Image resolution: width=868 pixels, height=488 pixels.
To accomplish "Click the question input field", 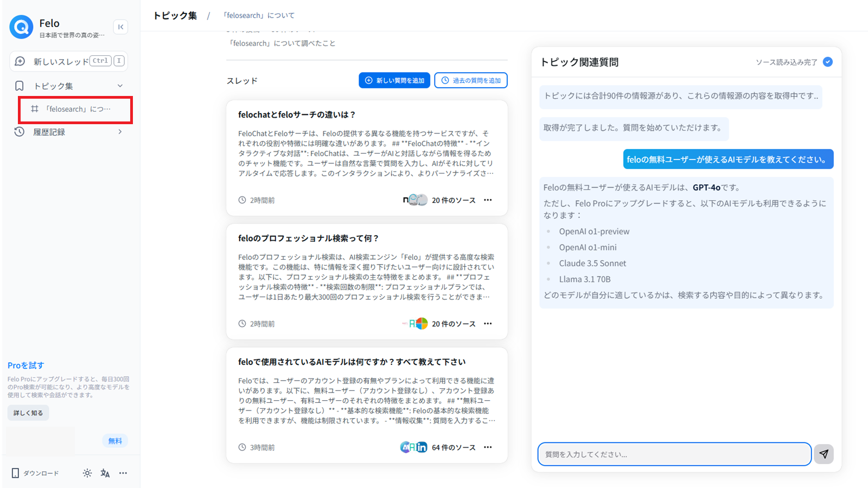I will click(x=673, y=454).
